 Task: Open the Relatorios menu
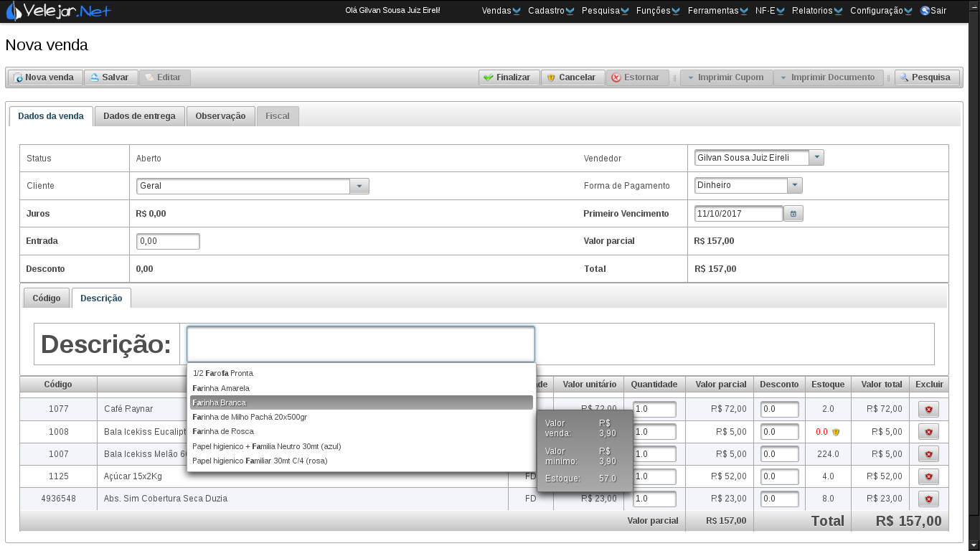click(817, 11)
